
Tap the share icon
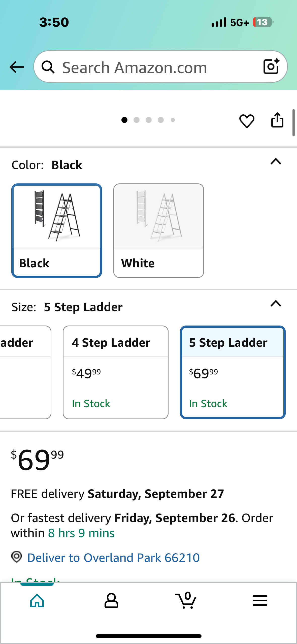pos(277,120)
